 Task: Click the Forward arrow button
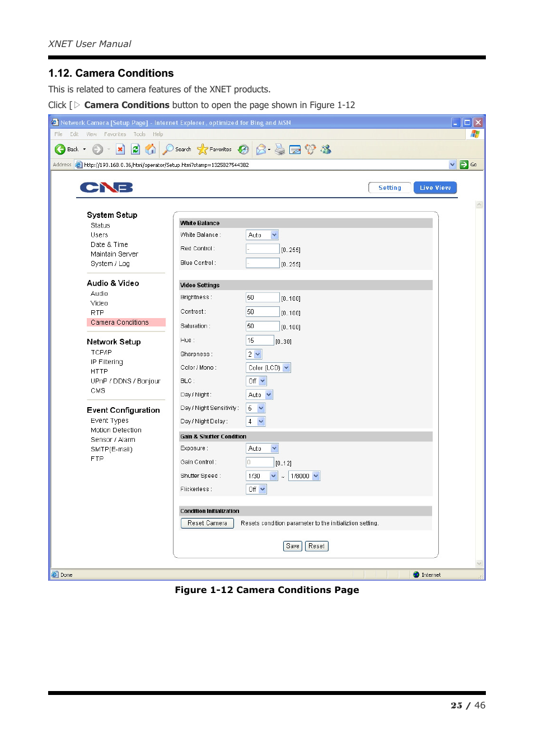pyautogui.click(x=97, y=150)
